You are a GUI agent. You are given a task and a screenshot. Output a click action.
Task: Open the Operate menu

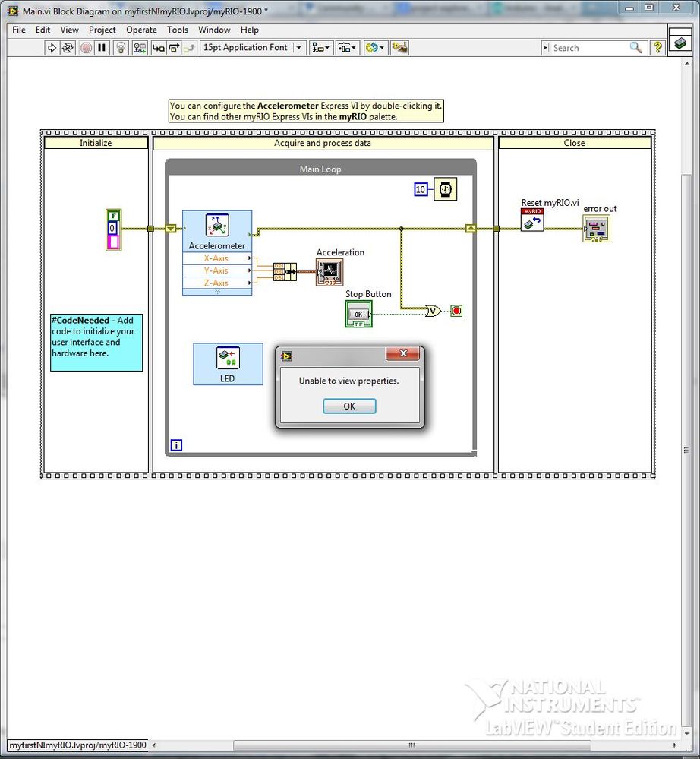(x=141, y=30)
